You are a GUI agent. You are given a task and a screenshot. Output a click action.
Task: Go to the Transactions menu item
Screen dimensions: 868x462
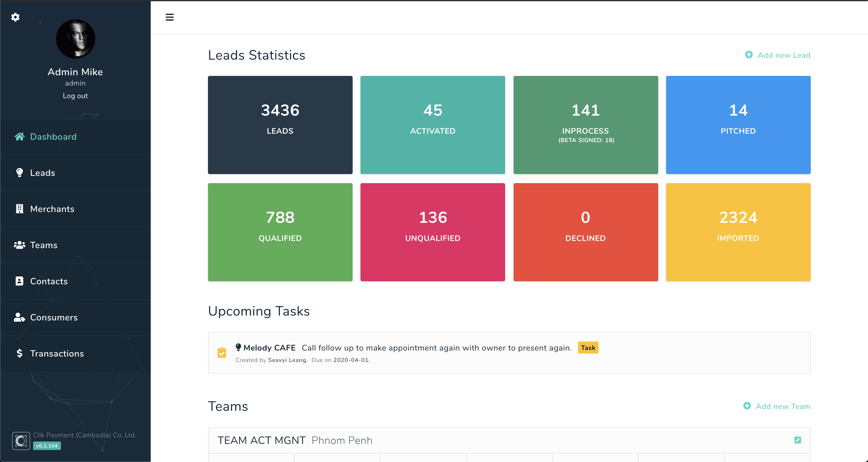coord(57,353)
